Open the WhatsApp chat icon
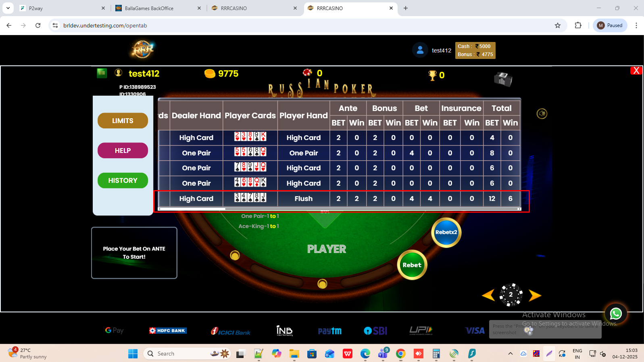Viewport: 644px width, 362px height. point(615,314)
